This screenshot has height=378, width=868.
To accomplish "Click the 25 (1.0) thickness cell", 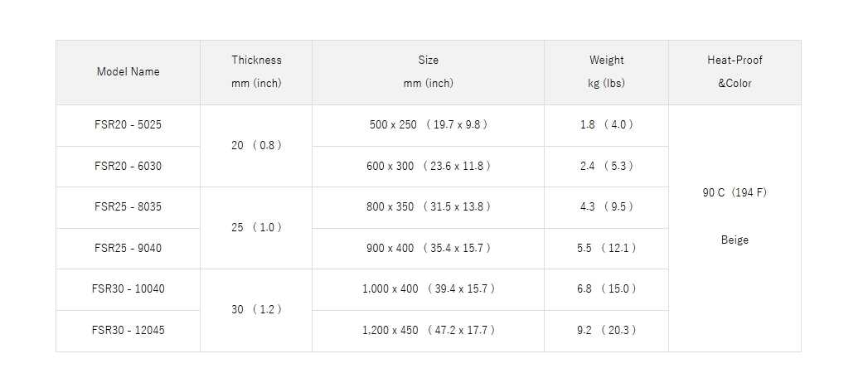I will 256,228.
